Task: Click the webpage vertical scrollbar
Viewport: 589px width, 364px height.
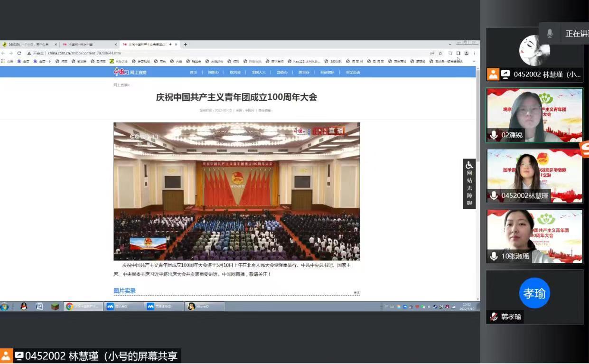Action: (477, 183)
